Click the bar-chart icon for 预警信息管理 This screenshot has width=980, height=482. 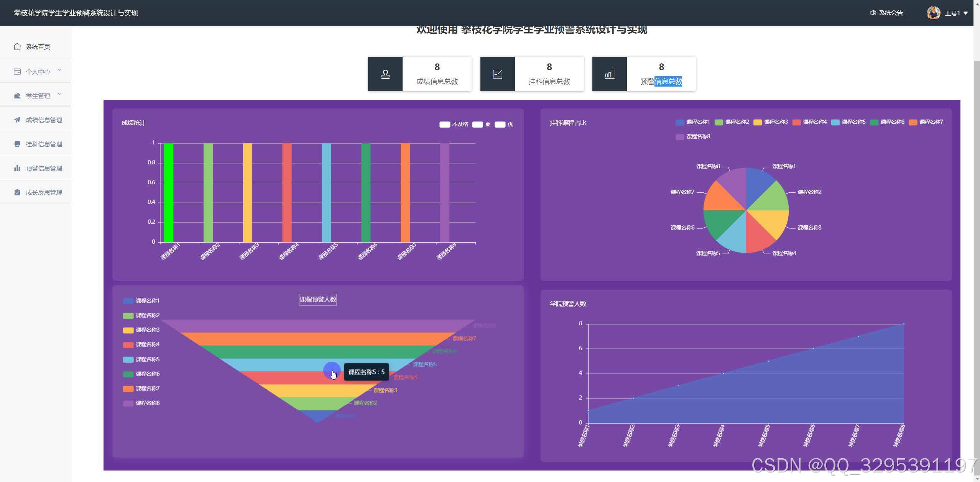pos(17,168)
